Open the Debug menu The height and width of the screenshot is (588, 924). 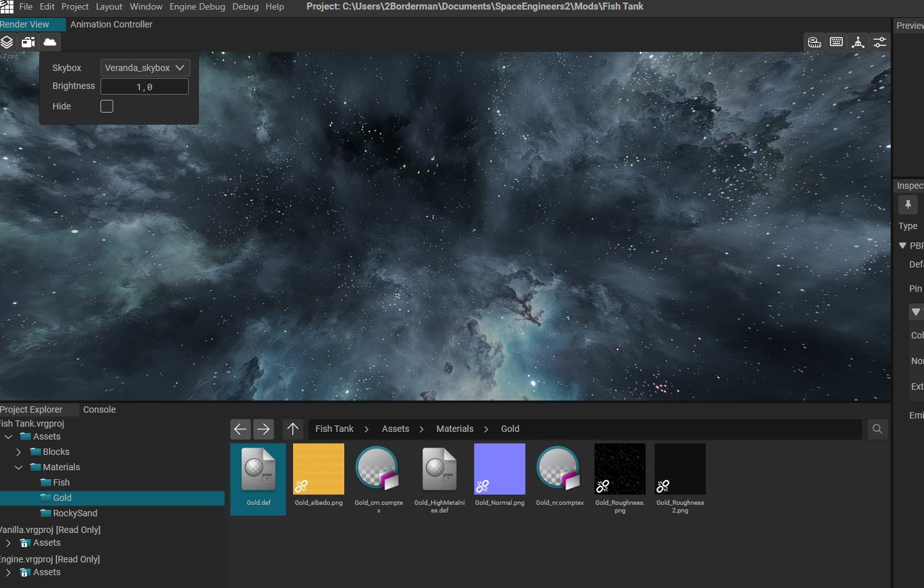(245, 6)
